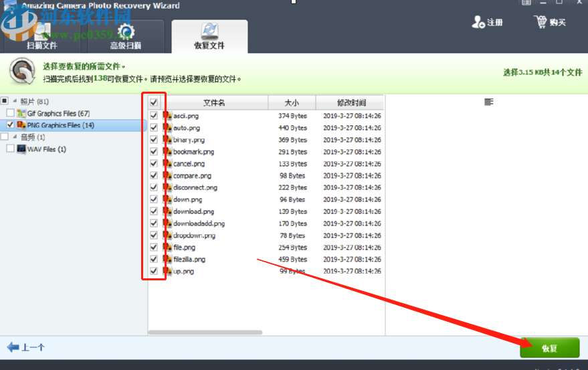This screenshot has height=370, width=588.
Task: Select the Gif Graphics Files (67) tree item
Action: [58, 113]
